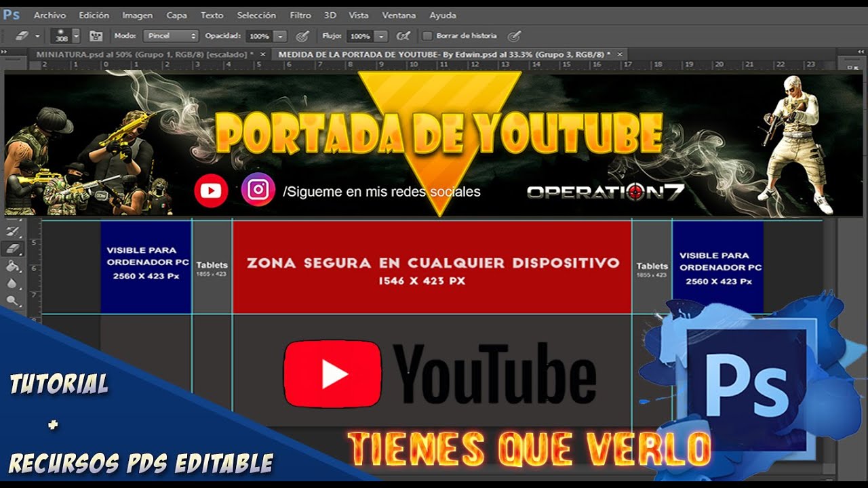Select the Paint Bucket tool
This screenshot has width=868, height=488.
pos(14,266)
